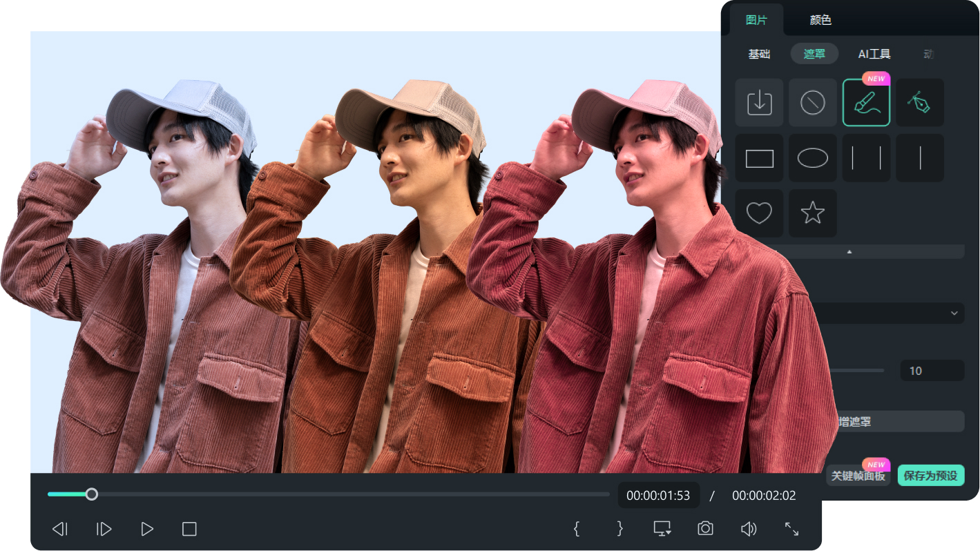Select the star mask shape
The height and width of the screenshot is (551, 980).
[x=812, y=213]
